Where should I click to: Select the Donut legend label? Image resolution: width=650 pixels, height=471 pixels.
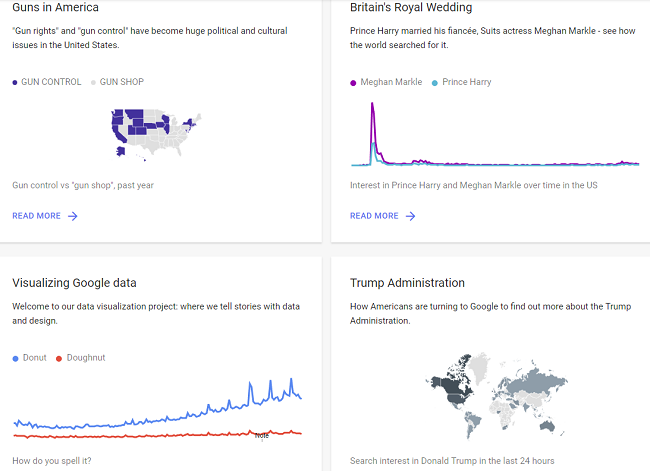click(x=35, y=357)
